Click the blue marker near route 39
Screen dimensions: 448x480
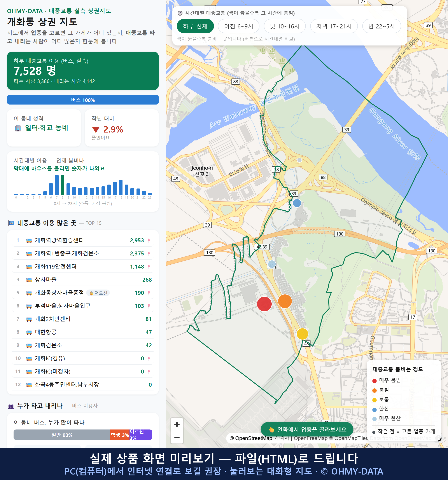point(297,203)
